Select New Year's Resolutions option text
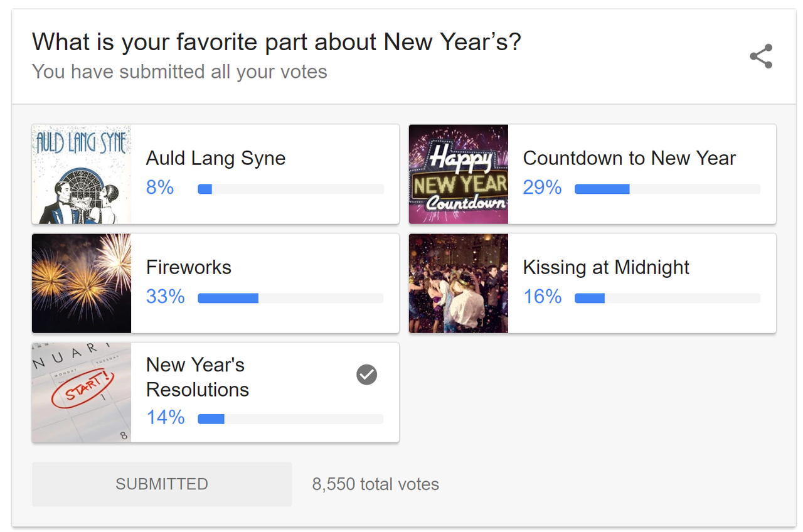The image size is (803, 532). (198, 377)
